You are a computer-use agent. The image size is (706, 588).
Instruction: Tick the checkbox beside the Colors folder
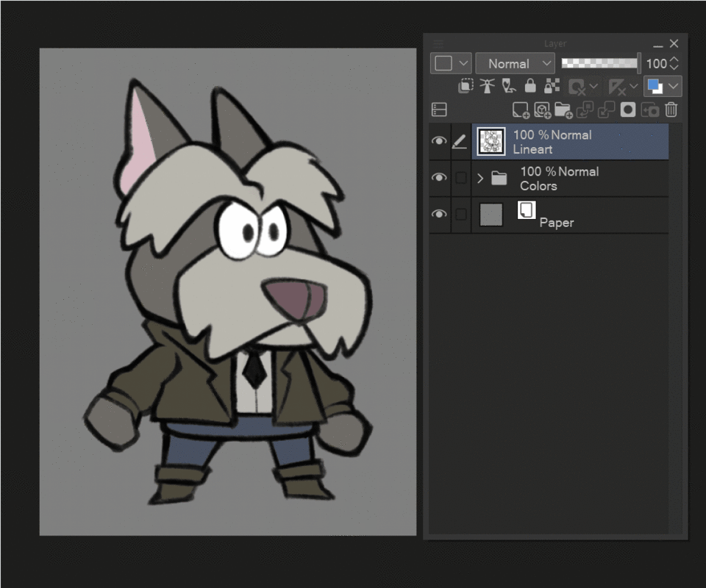click(x=460, y=178)
